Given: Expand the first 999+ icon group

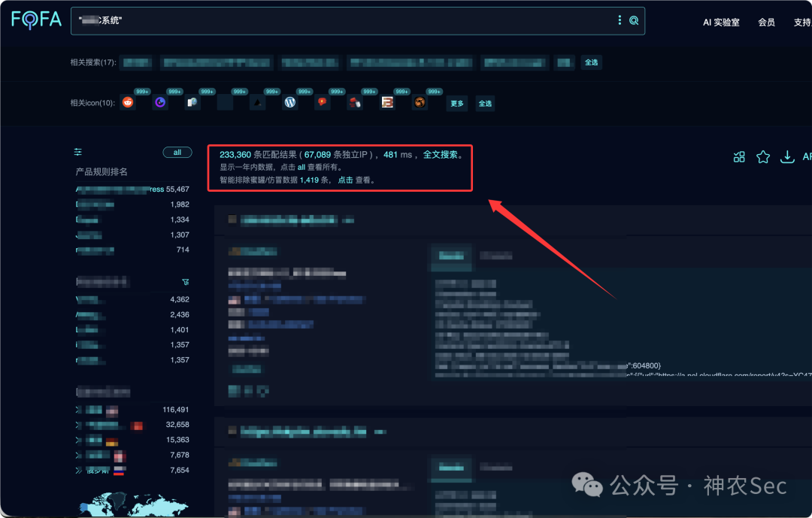Looking at the screenshot, I should [x=142, y=91].
